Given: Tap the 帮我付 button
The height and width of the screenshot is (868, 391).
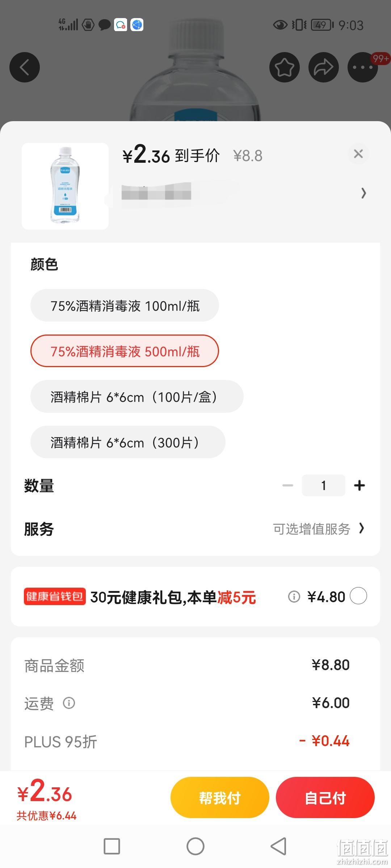Looking at the screenshot, I should coord(220,797).
